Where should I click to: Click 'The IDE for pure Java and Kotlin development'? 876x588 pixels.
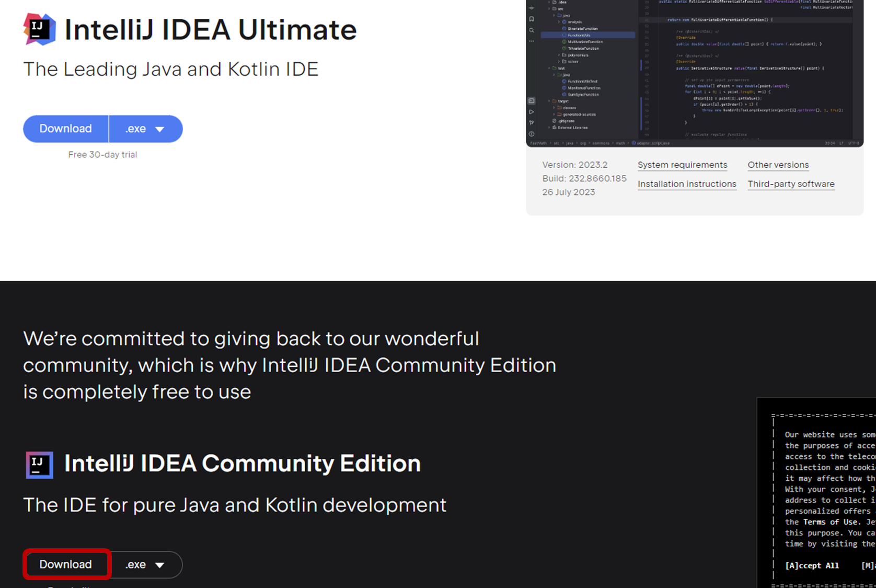tap(235, 505)
